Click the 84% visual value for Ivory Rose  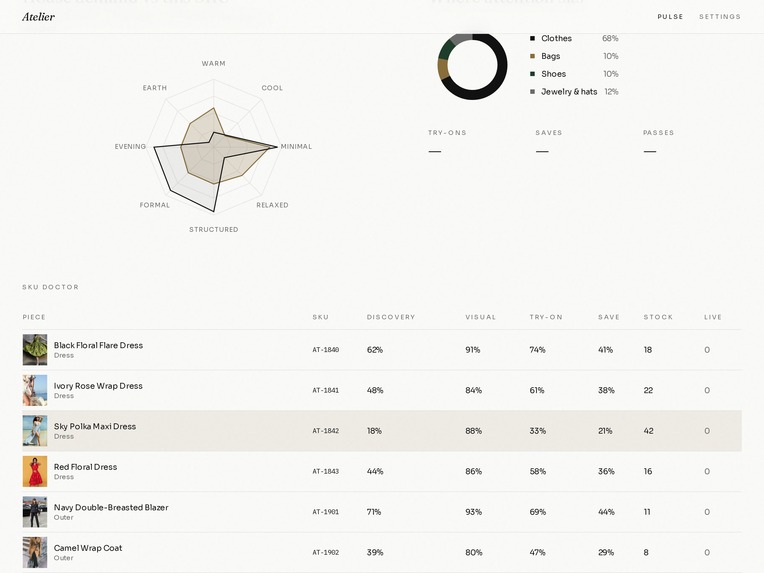[474, 390]
